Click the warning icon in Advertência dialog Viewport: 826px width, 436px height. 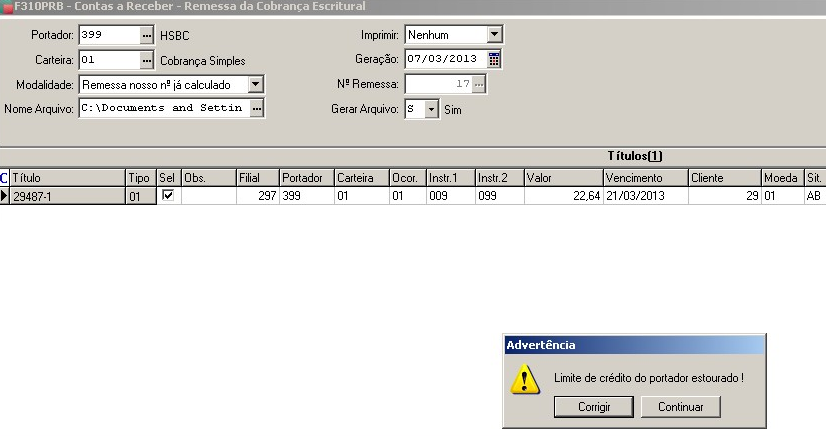tap(525, 378)
